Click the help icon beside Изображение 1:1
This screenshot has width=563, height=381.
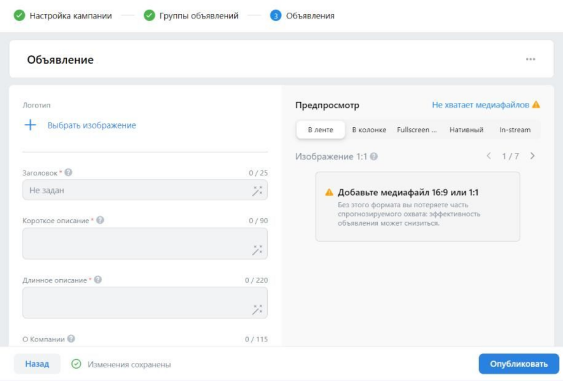click(374, 157)
